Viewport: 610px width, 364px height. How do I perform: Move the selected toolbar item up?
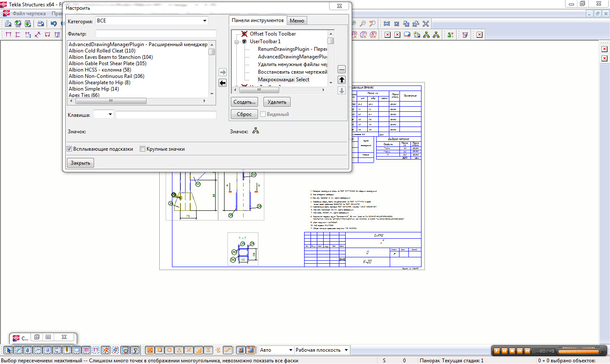point(342,80)
